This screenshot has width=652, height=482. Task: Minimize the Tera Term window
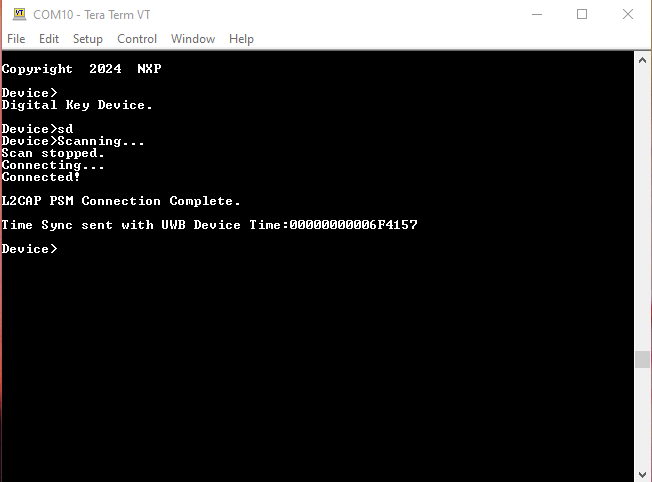point(536,14)
